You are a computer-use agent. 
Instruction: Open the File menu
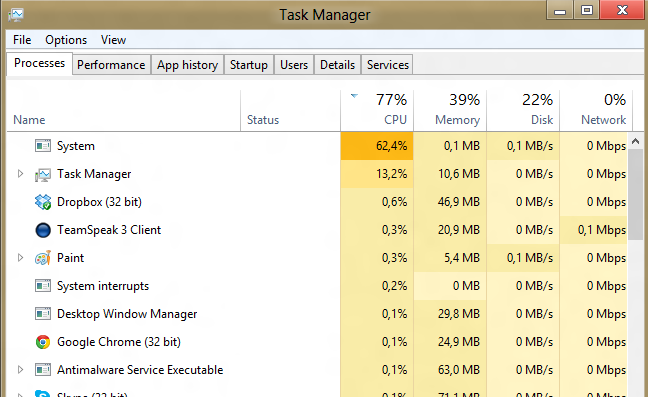coord(22,40)
